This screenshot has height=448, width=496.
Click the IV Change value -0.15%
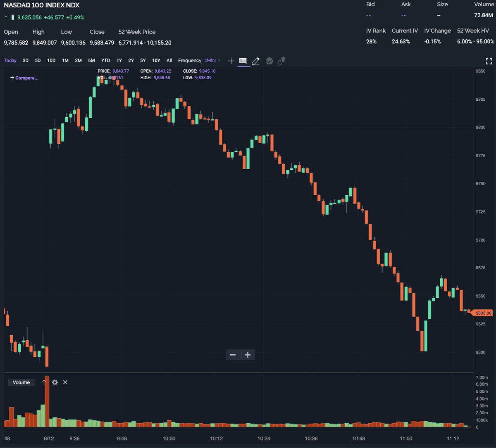click(432, 42)
